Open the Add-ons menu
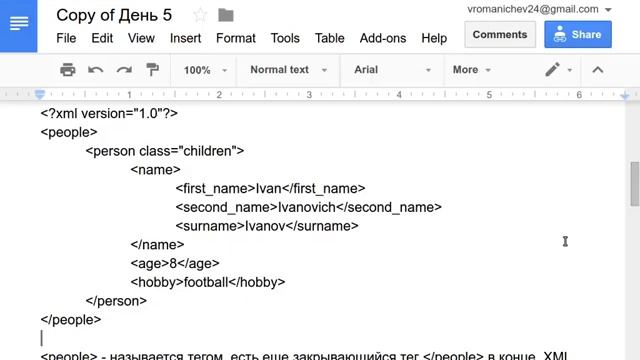This screenshot has width=640, height=360. [383, 38]
